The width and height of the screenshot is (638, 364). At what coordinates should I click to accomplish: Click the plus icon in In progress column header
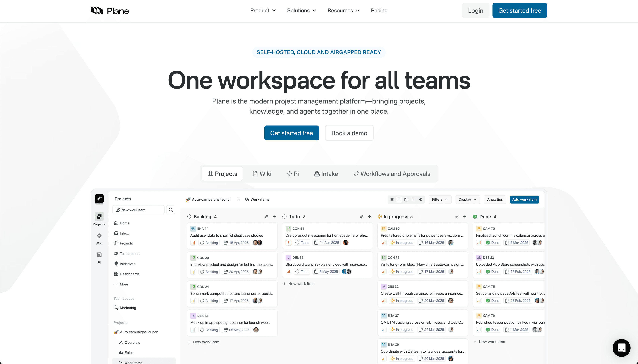[465, 216]
